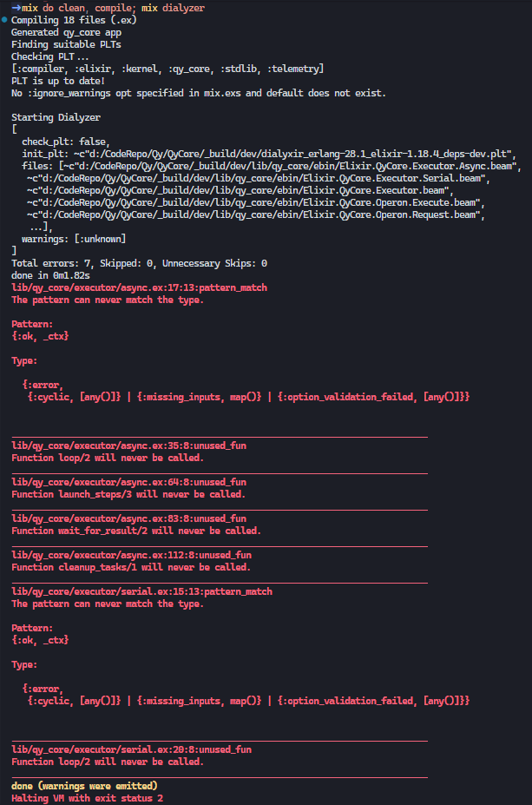The width and height of the screenshot is (532, 805).
Task: Go to async.ex:83:8 unused_fun warning
Action: (x=128, y=518)
